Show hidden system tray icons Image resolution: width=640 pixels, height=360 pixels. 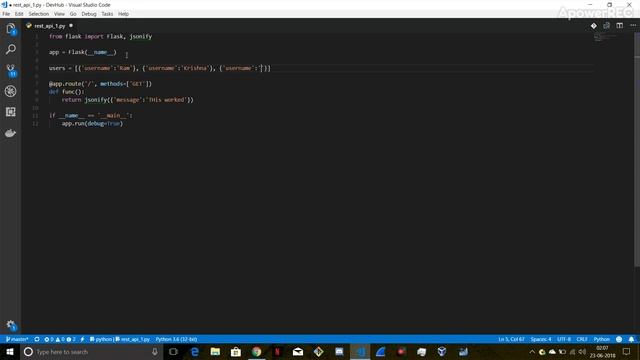[x=532, y=352]
